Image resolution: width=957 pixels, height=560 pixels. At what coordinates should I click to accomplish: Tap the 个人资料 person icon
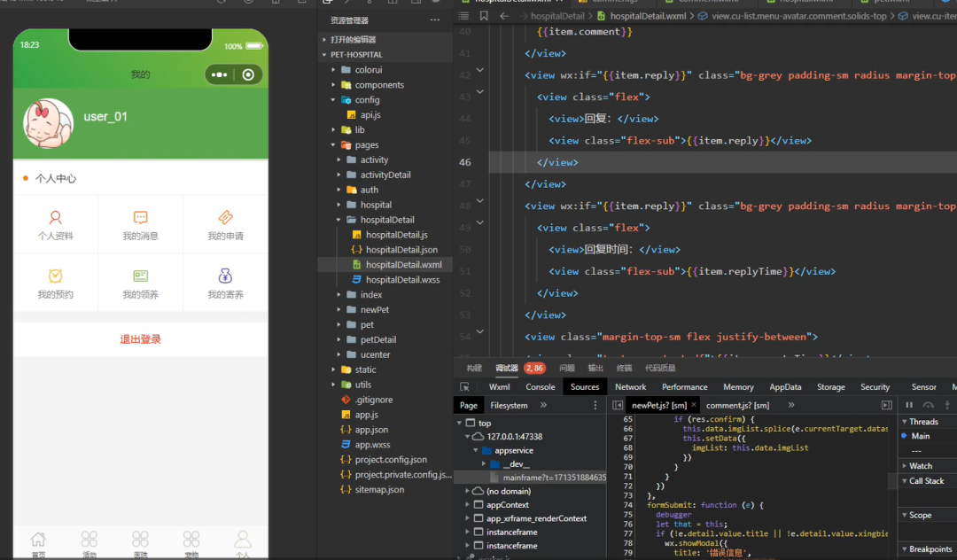click(x=55, y=217)
